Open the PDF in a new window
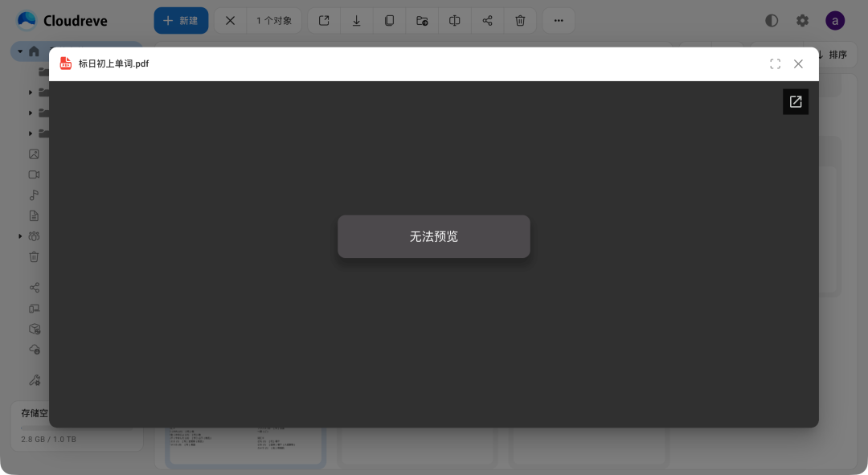Viewport: 868px width, 475px height. 796,102
